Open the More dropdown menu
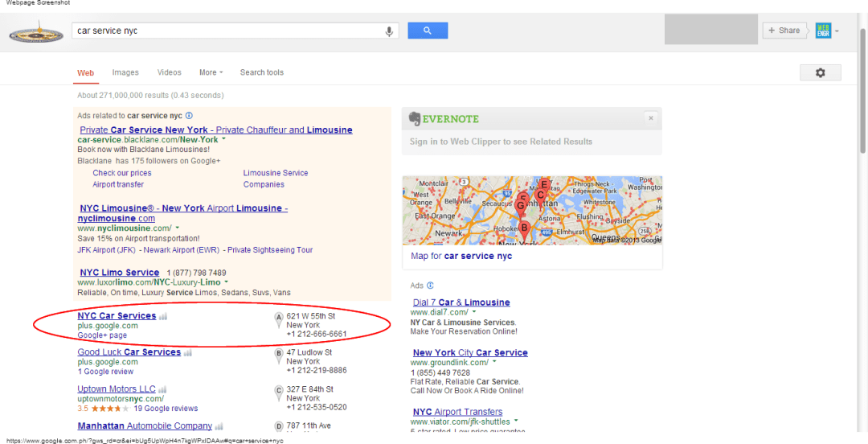This screenshot has height=444, width=868. 211,72
